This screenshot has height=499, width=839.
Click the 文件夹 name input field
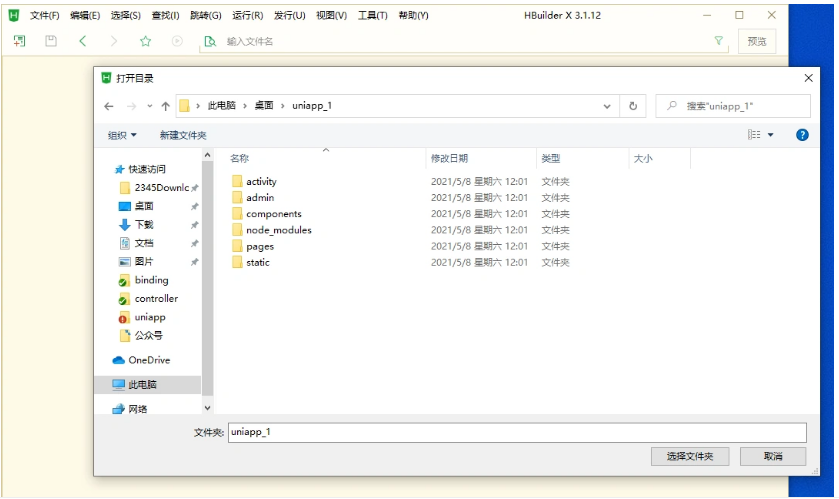click(516, 432)
